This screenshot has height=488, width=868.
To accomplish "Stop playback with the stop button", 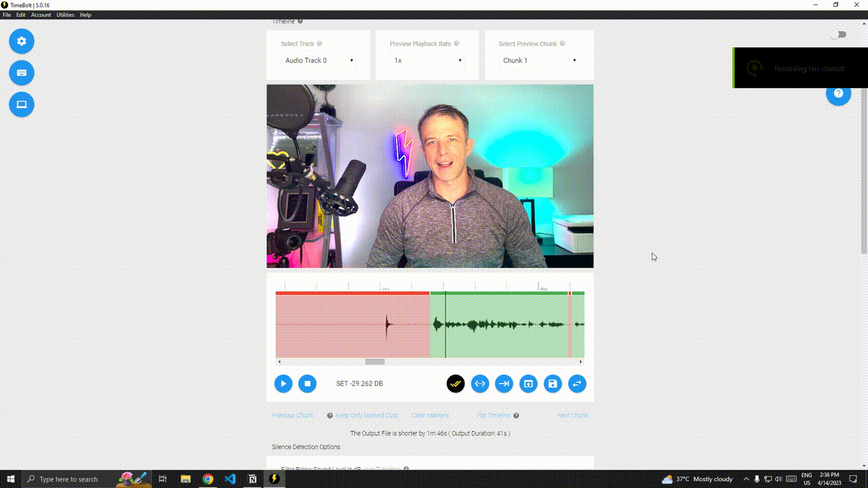I will pyautogui.click(x=307, y=384).
